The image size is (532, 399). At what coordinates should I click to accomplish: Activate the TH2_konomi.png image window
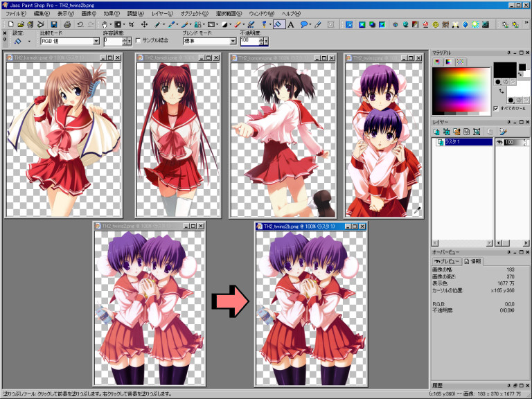283,58
